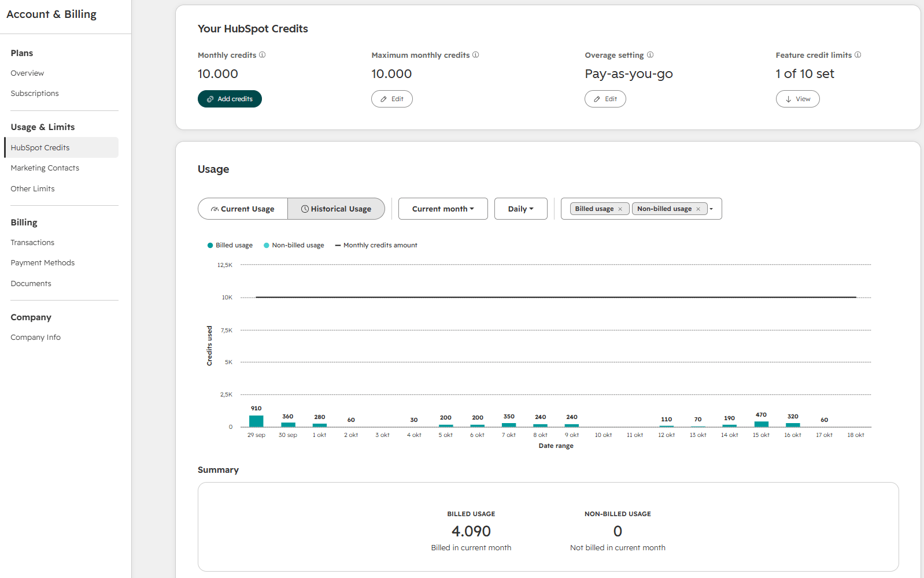The image size is (924, 578).
Task: Toggle the Billed usage legend item
Action: 230,245
